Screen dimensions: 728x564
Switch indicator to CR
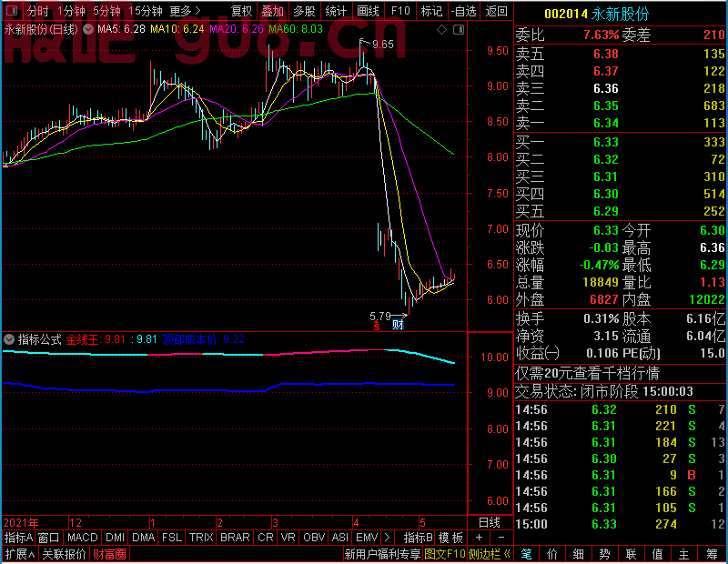(266, 538)
